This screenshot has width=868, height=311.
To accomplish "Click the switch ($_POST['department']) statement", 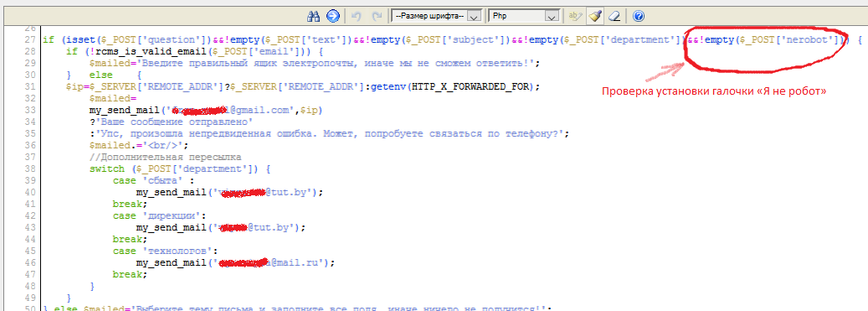I will pyautogui.click(x=179, y=168).
